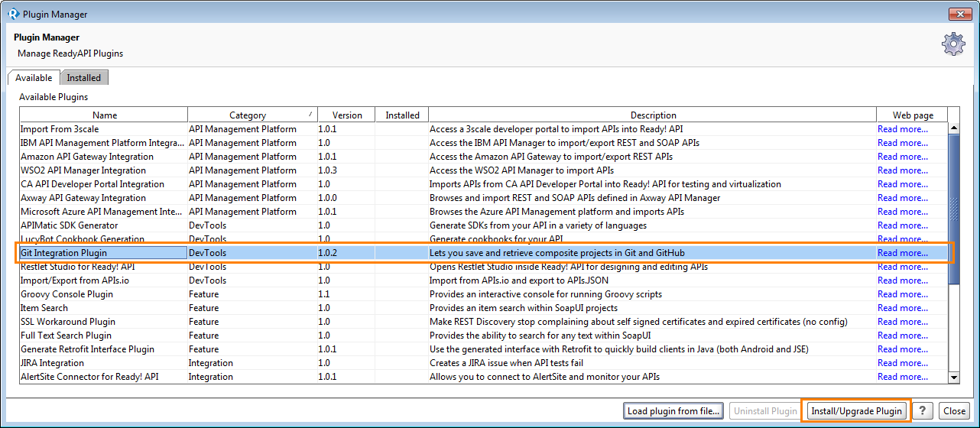The image size is (980, 428).
Task: Select WSO2 API Manager Integration plugin
Action: (x=484, y=170)
